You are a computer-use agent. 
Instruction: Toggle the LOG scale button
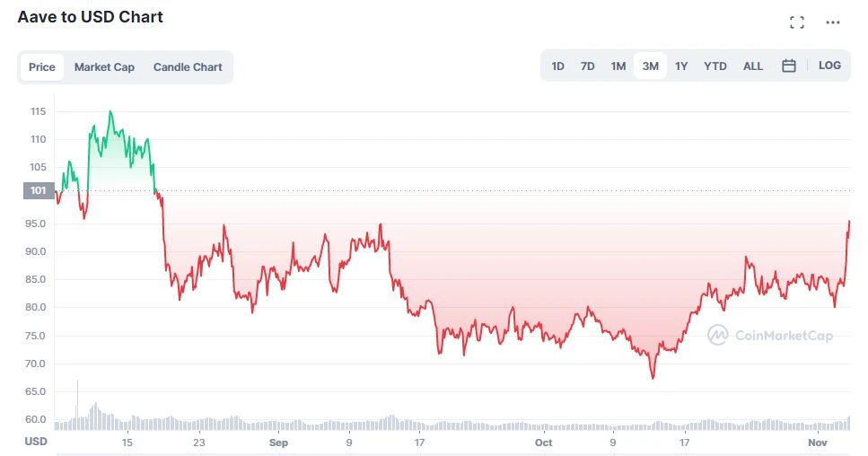pos(829,66)
